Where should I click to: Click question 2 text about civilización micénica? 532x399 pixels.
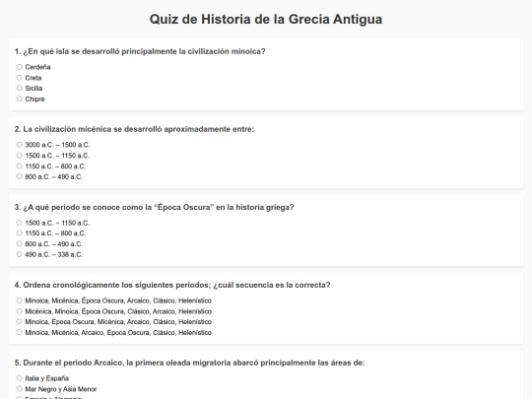(134, 129)
